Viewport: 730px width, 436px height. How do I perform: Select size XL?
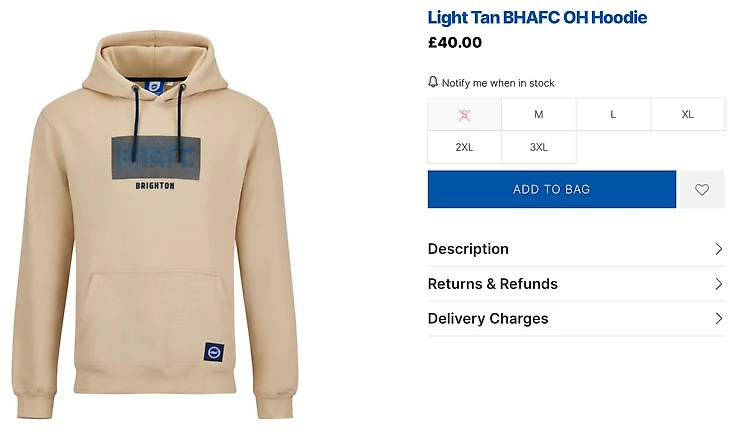pos(688,114)
